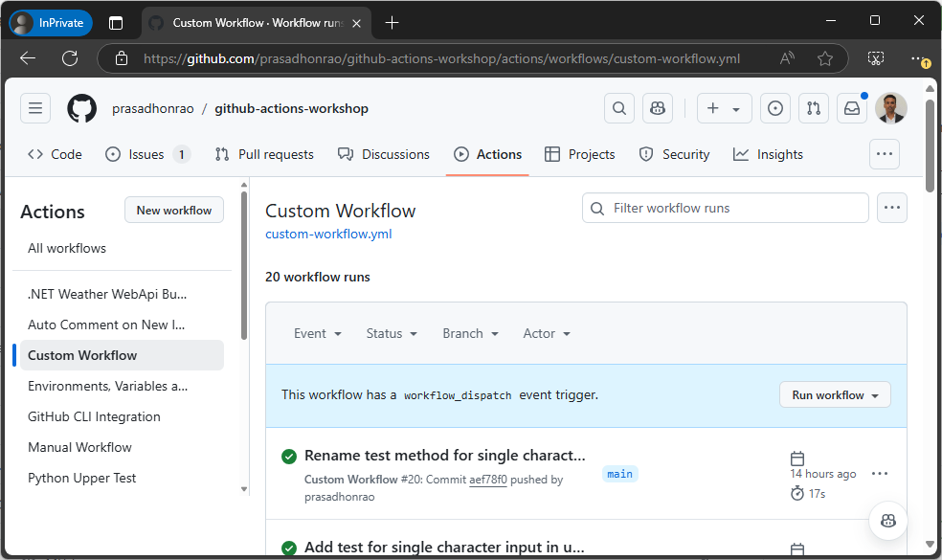This screenshot has height=560, width=942.
Task: Click site info lock icon
Action: (122, 58)
